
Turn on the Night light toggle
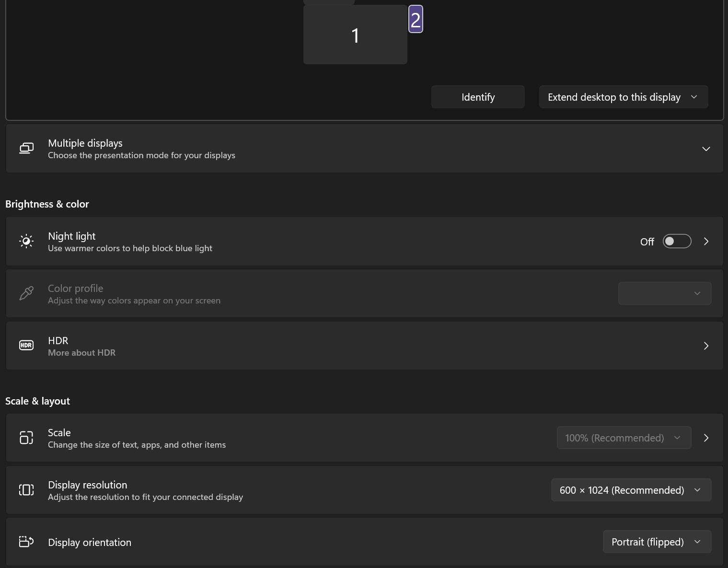point(677,241)
